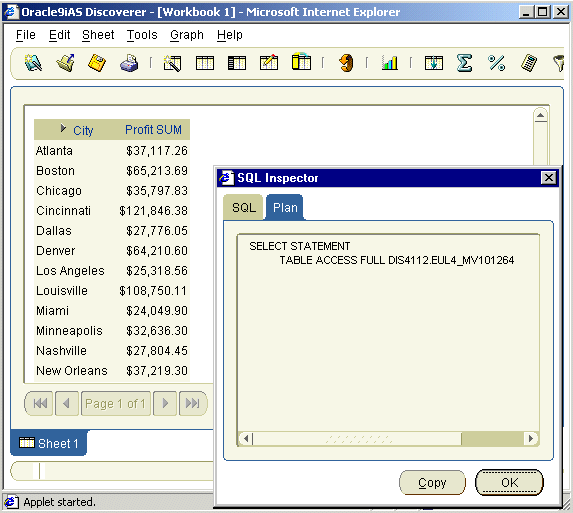573x513 pixels.
Task: Click the Internet Explorer title bar icon
Action: (x=11, y=12)
